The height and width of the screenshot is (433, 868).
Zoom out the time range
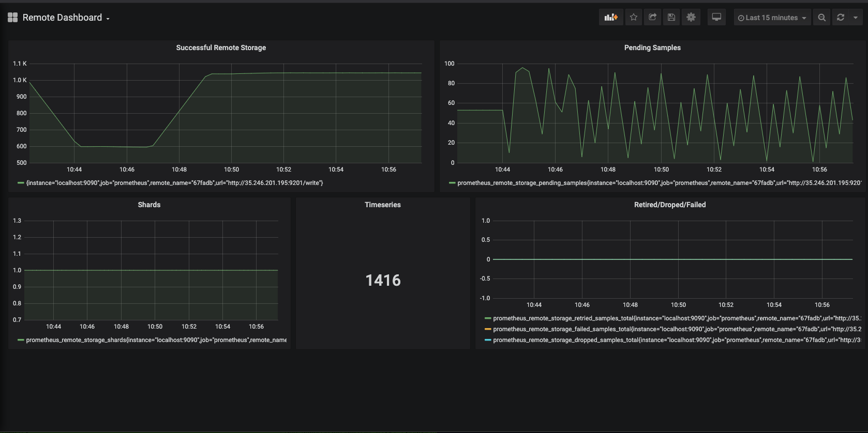click(x=821, y=17)
